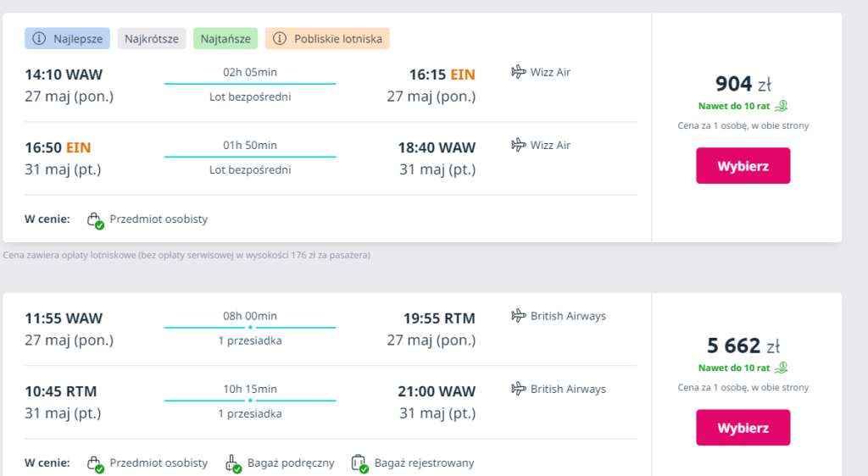Open the Pobliskie lotniska tab
The width and height of the screenshot is (868, 476).
(x=327, y=39)
